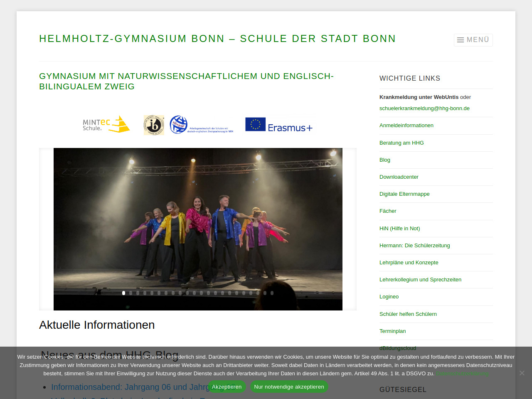This screenshot has height=399, width=532.
Task: Open the MENÜ hamburger button
Action: coord(473,40)
